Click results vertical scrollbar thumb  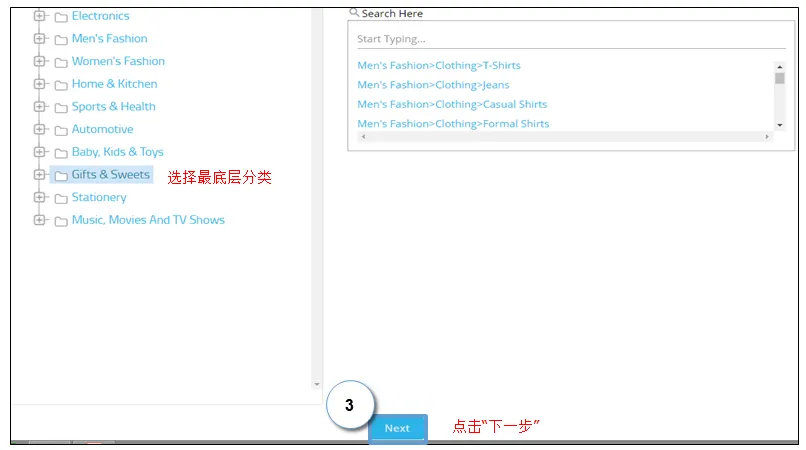pos(780,78)
